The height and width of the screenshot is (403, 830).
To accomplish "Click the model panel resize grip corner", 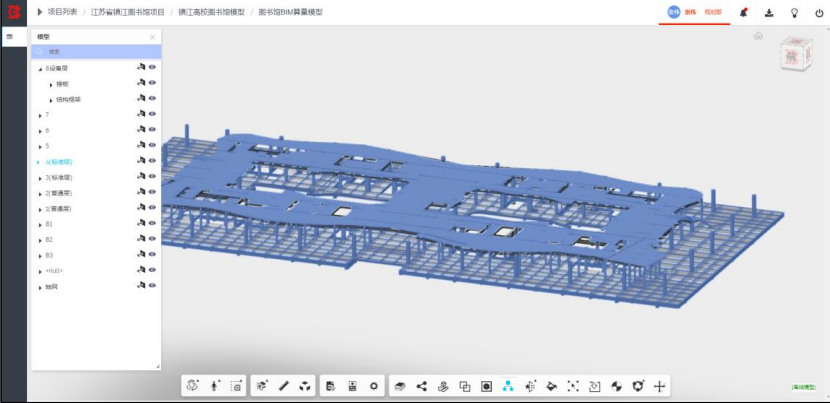I will 157,366.
